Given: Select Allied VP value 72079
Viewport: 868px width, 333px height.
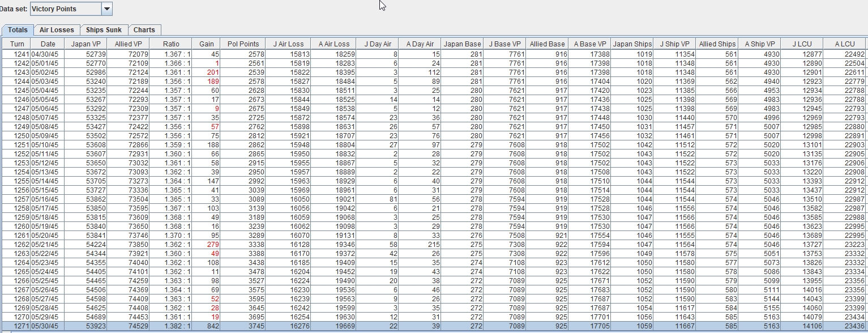Looking at the screenshot, I should pyautogui.click(x=129, y=54).
